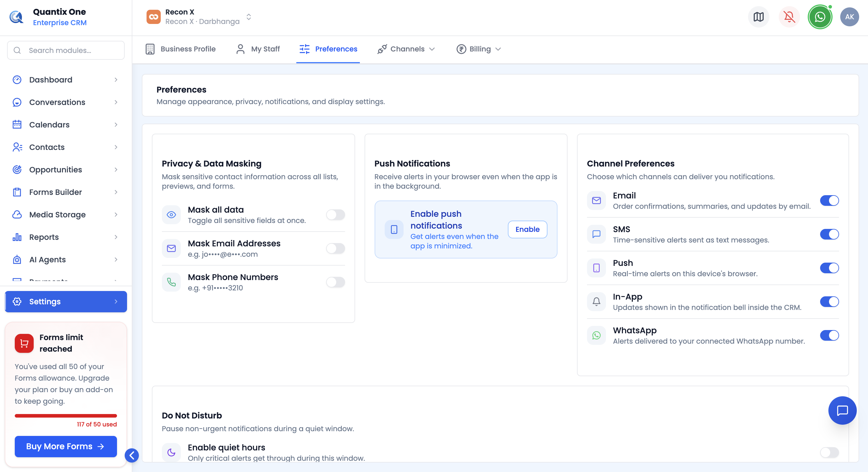Click the red forms usage progress bar
The width and height of the screenshot is (868, 472).
click(x=66, y=416)
